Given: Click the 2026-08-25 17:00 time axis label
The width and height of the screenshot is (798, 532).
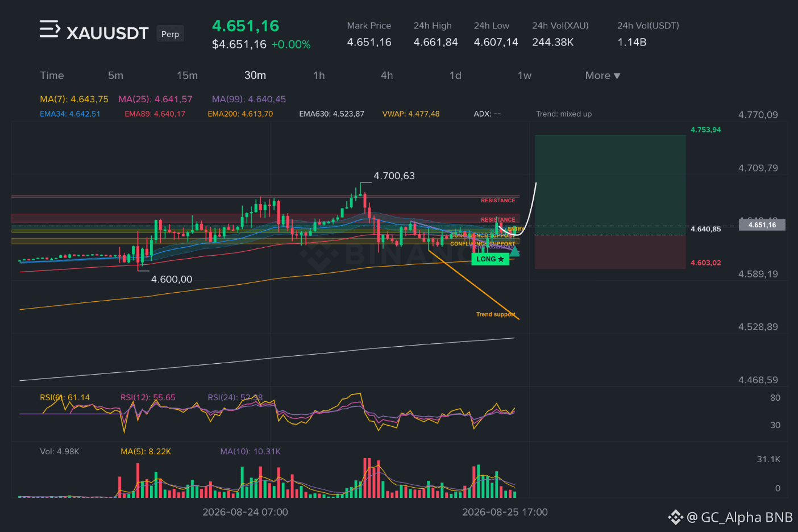Looking at the screenshot, I should pos(505,512).
